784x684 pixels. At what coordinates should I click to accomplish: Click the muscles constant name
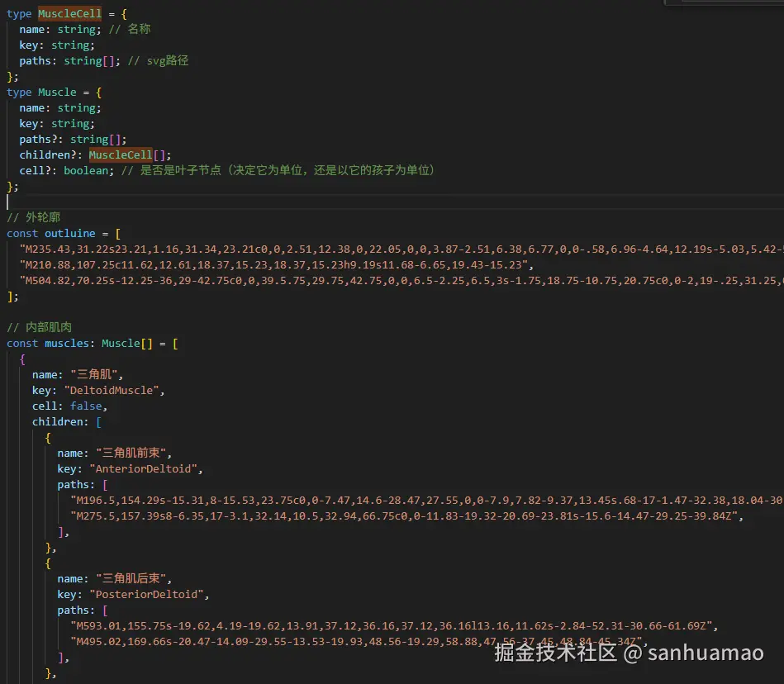tap(64, 343)
